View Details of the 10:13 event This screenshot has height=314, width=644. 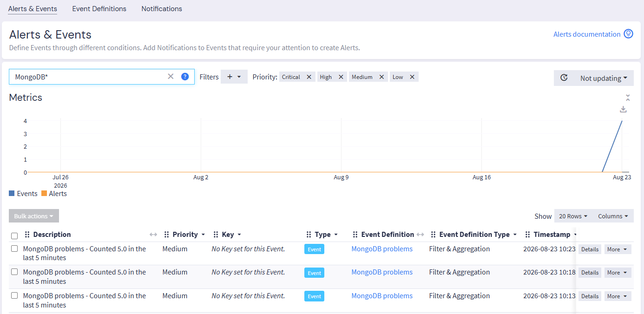590,296
